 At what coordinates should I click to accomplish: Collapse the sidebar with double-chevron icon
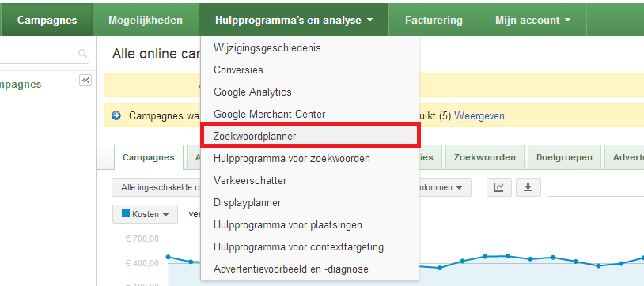85,81
